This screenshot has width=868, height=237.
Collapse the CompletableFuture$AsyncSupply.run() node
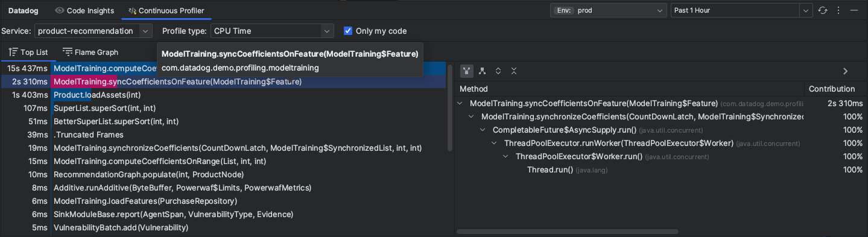tap(483, 130)
